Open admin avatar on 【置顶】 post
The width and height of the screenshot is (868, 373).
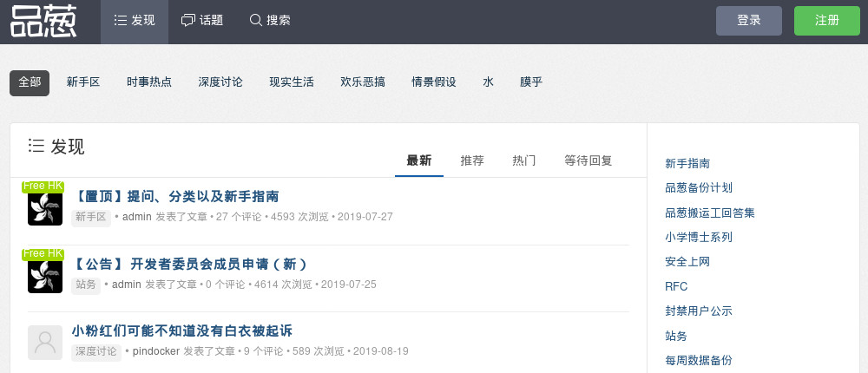click(x=45, y=208)
